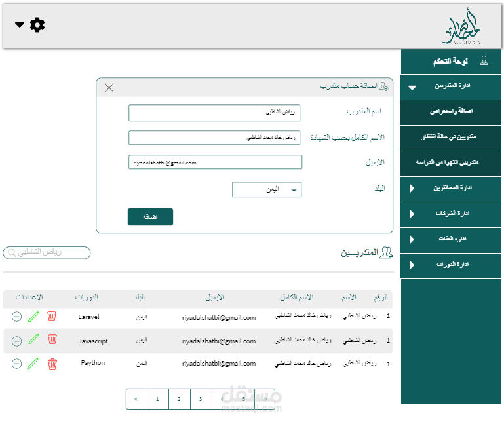
Task: Delete the Laravel row trainee
Action: [52, 316]
